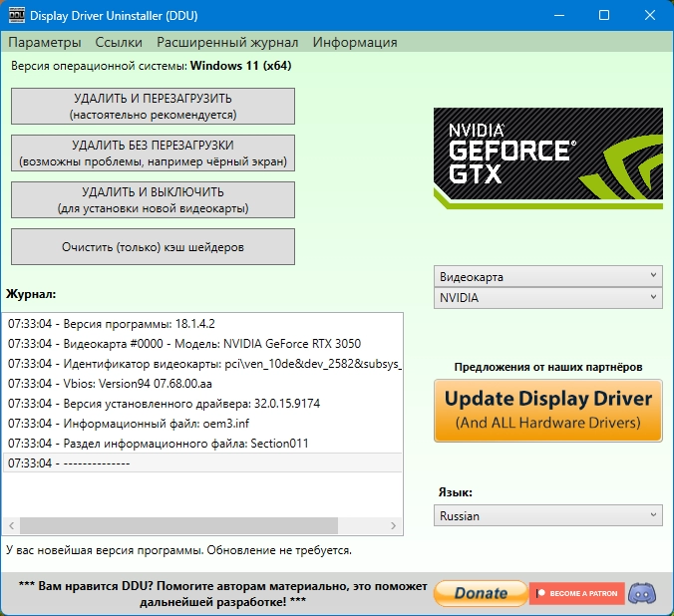674x616 pixels.
Task: Click УДАЛИТЬ БЕЗ ПЕРЕЗАГРУЗКИ button
Action: coord(153,154)
